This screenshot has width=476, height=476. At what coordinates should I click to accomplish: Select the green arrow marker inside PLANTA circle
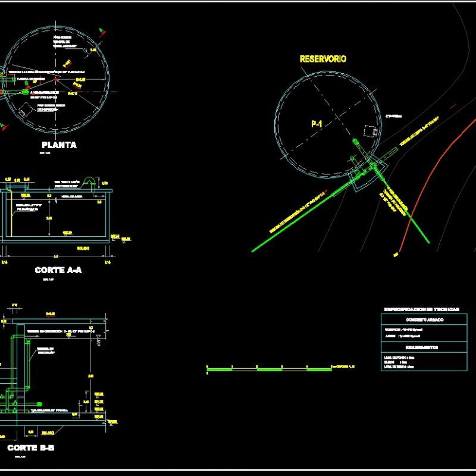coord(25,91)
